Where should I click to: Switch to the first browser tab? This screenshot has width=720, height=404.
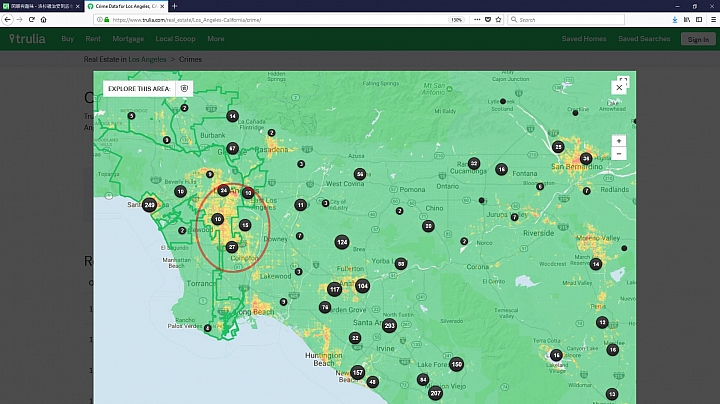point(42,6)
